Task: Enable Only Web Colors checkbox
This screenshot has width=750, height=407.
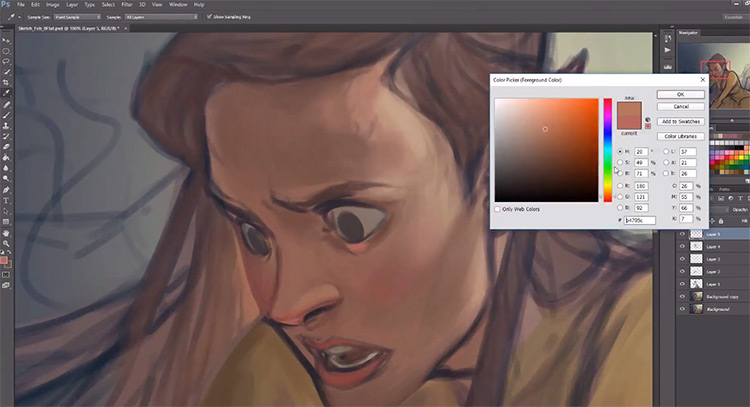Action: (497, 209)
